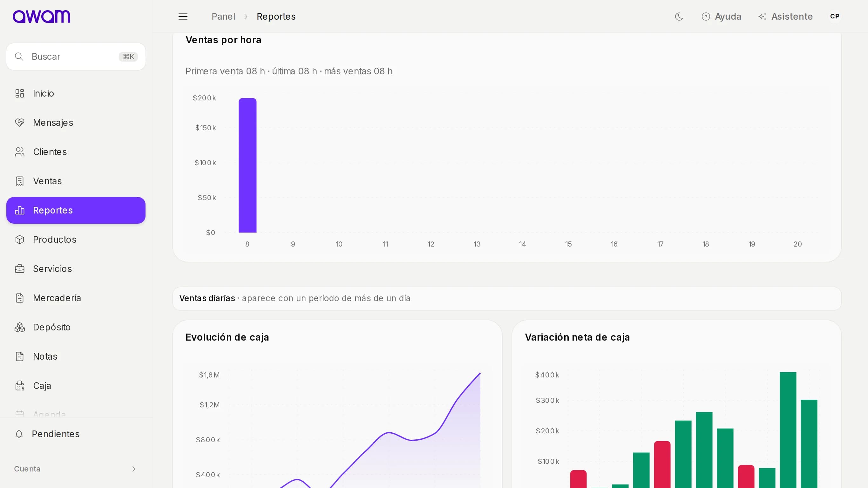Click the 'Ventas por hora' heading
This screenshot has width=868, height=488.
223,40
